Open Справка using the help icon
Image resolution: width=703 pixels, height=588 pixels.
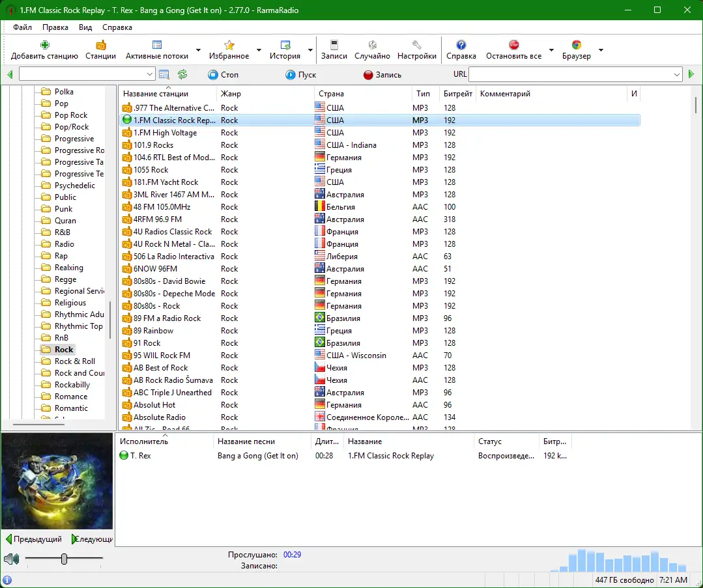pos(461,46)
